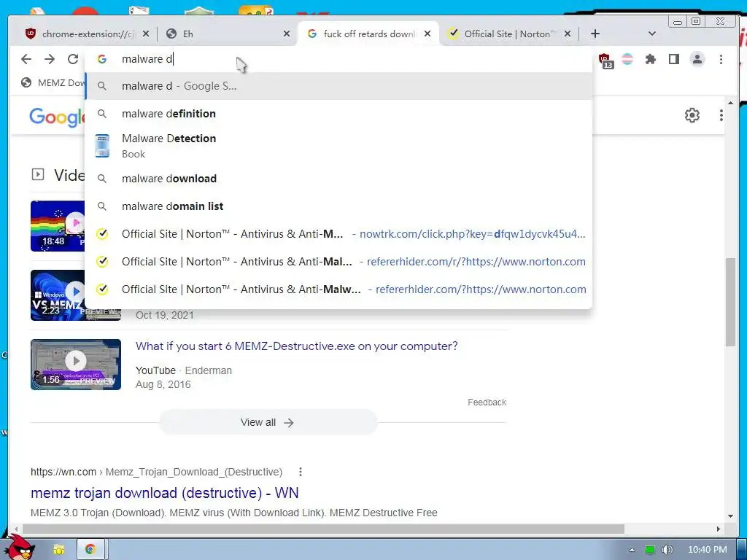Image resolution: width=747 pixels, height=560 pixels.
Task: Click the vertical scrollbar thumb
Action: [731, 303]
